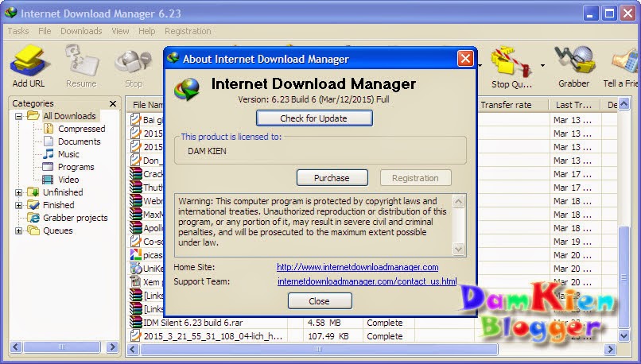Click the Resume toolbar icon
Image resolution: width=641 pixels, height=364 pixels.
pyautogui.click(x=81, y=60)
